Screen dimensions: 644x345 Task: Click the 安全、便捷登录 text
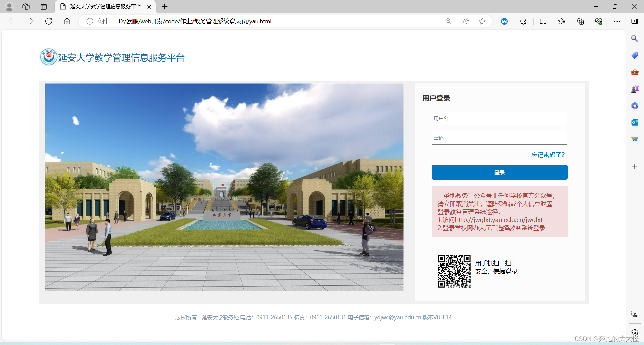[496, 271]
